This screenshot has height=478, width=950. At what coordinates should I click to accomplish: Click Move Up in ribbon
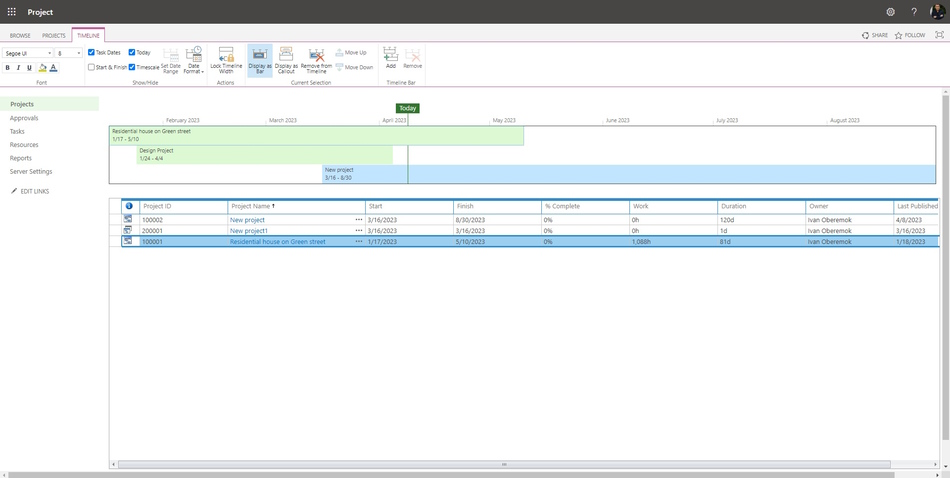(351, 53)
